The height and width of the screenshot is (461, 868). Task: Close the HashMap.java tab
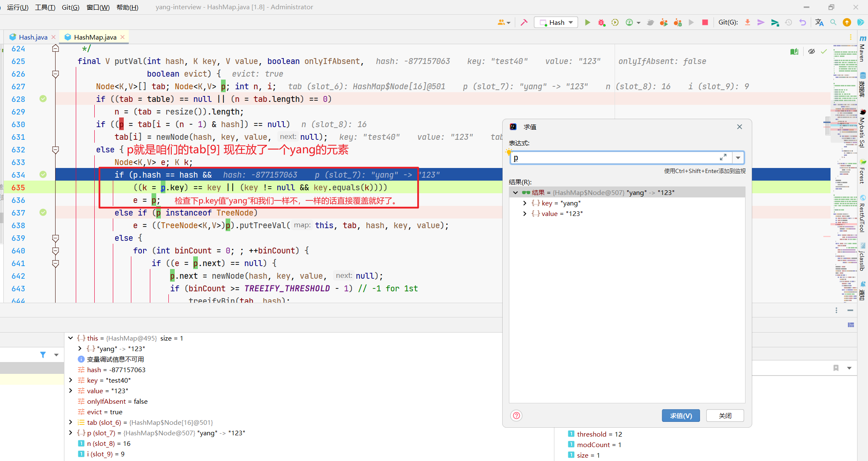122,37
